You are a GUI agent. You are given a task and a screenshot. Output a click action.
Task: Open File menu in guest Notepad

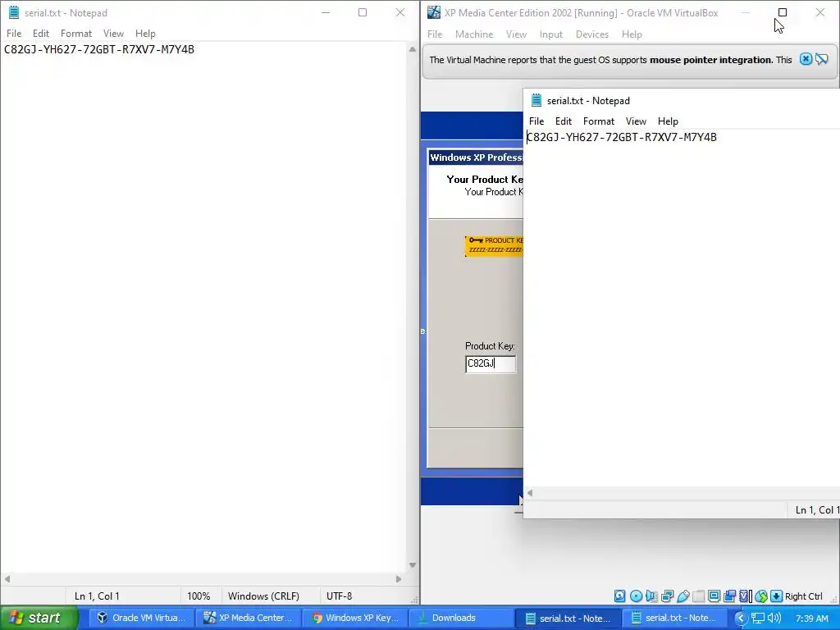click(x=536, y=121)
